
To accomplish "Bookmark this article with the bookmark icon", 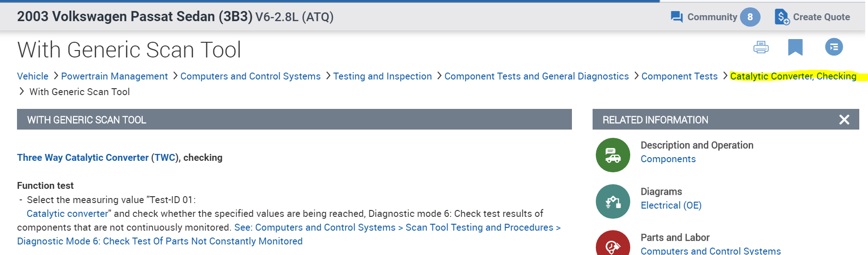I will pos(795,47).
